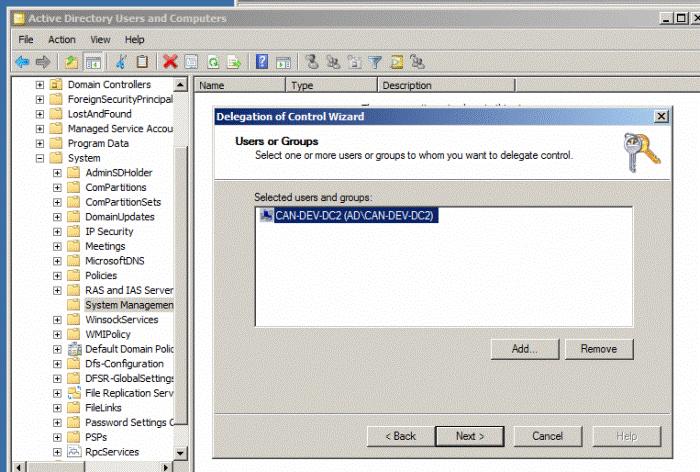The width and height of the screenshot is (700, 472).
Task: Expand the Domain Controllers node
Action: (40, 84)
